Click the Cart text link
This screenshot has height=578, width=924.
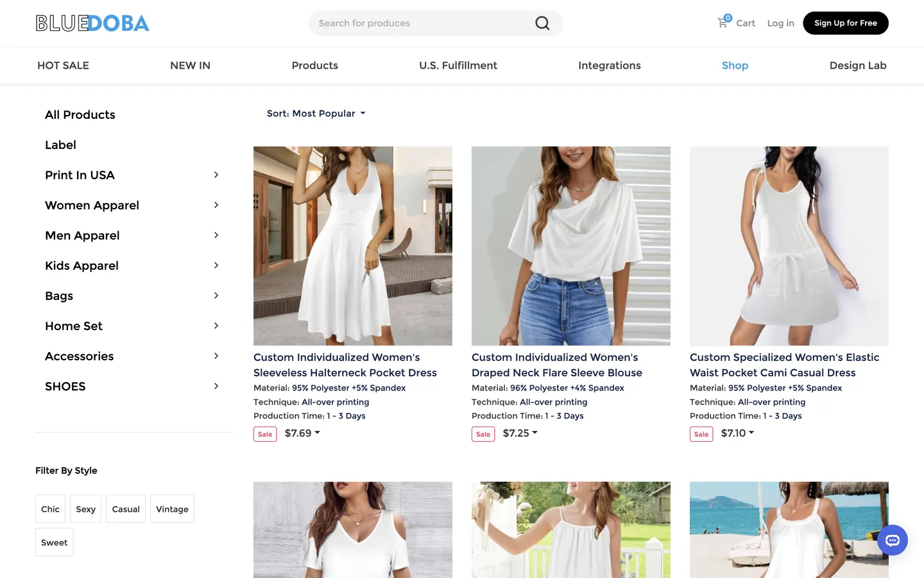[x=746, y=23]
